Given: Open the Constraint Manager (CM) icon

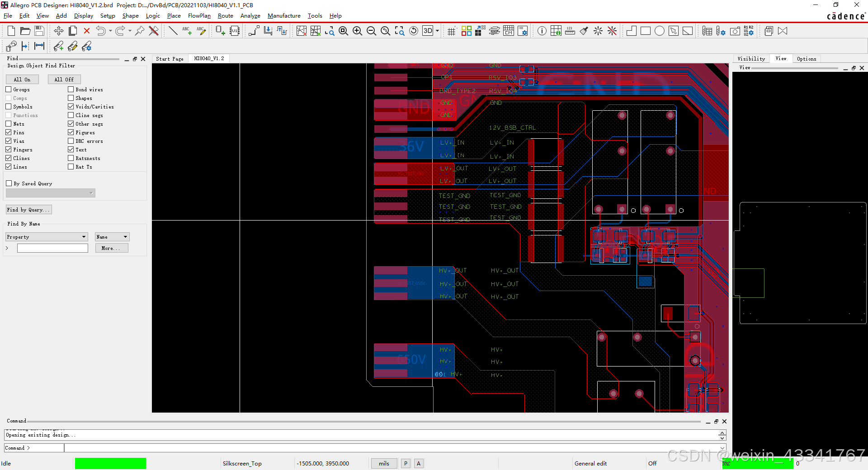Looking at the screenshot, I should 509,31.
